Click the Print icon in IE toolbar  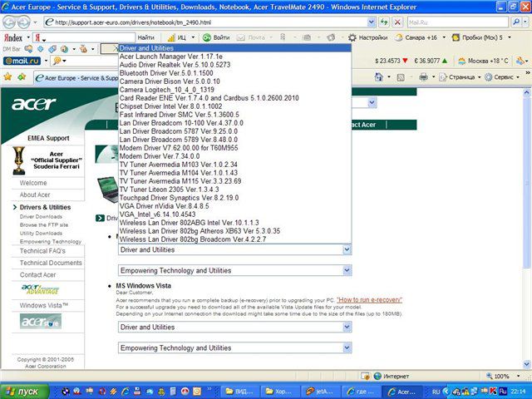click(423, 77)
